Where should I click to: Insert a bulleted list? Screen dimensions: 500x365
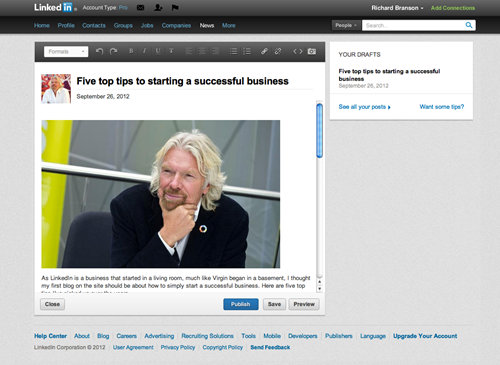pos(233,51)
